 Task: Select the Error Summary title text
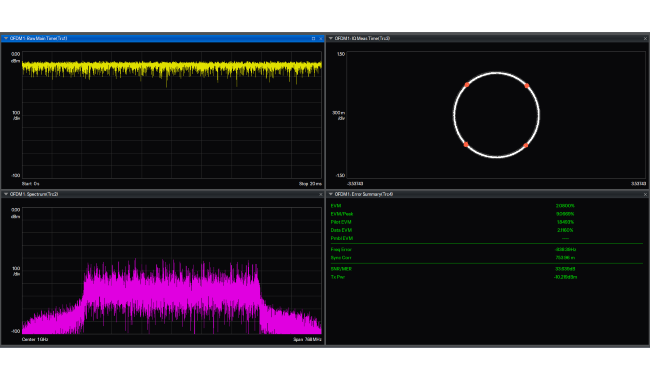pos(364,194)
